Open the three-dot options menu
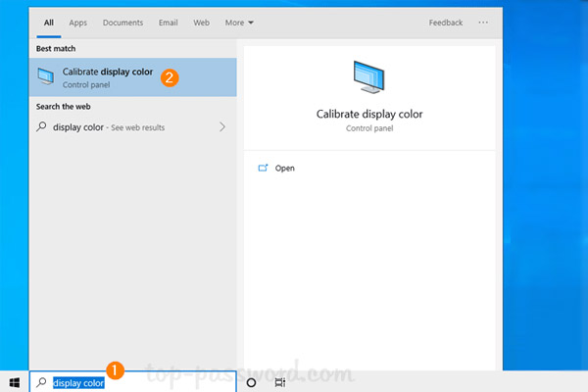This screenshot has height=392, width=588. click(x=483, y=23)
